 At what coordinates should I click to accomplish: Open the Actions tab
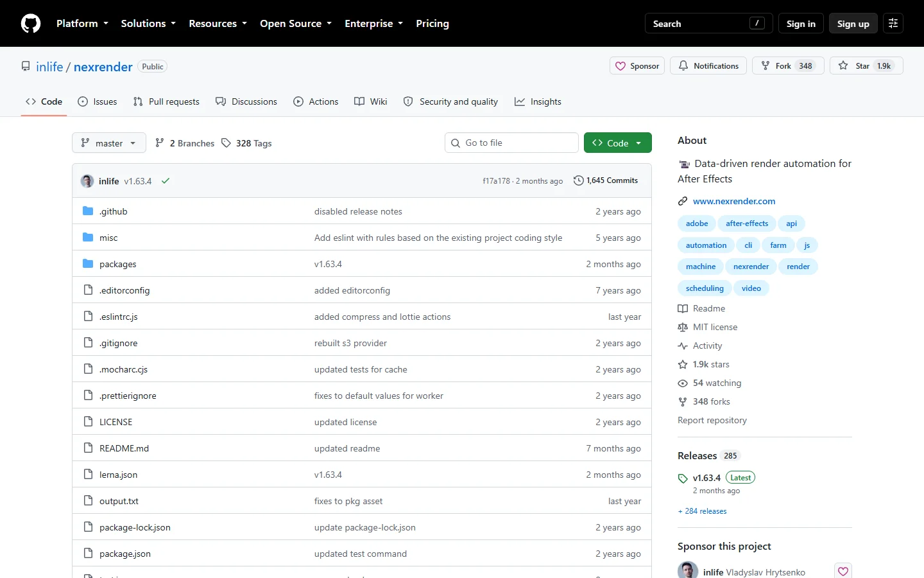coord(316,102)
